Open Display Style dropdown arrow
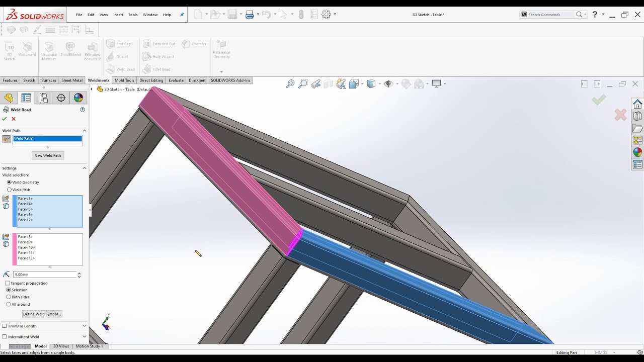The width and height of the screenshot is (644, 362). point(379,84)
